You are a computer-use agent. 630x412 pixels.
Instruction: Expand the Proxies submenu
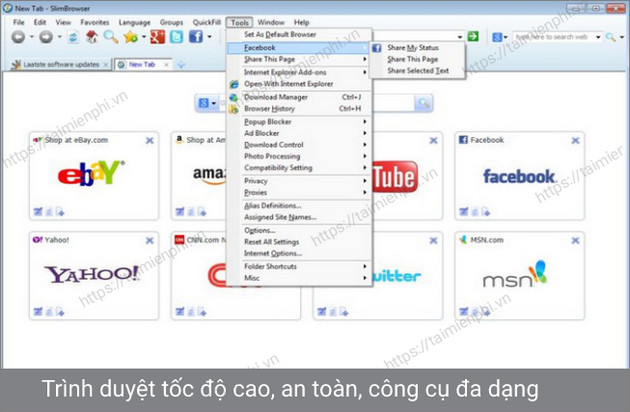pos(299,192)
